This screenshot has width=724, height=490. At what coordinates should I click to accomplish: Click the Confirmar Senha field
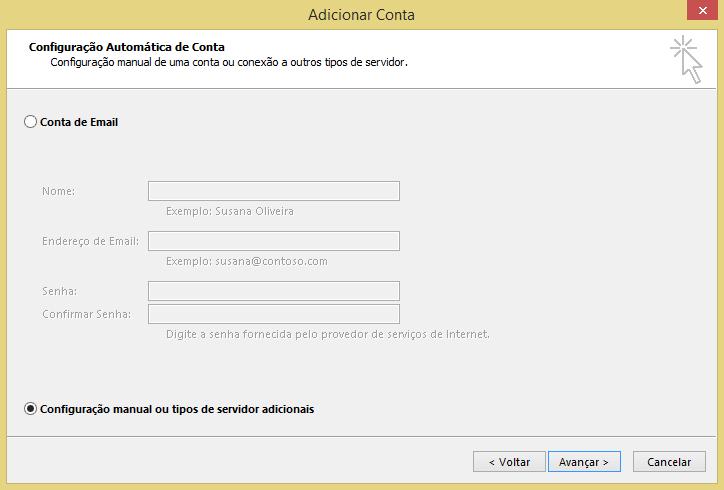tap(274, 314)
